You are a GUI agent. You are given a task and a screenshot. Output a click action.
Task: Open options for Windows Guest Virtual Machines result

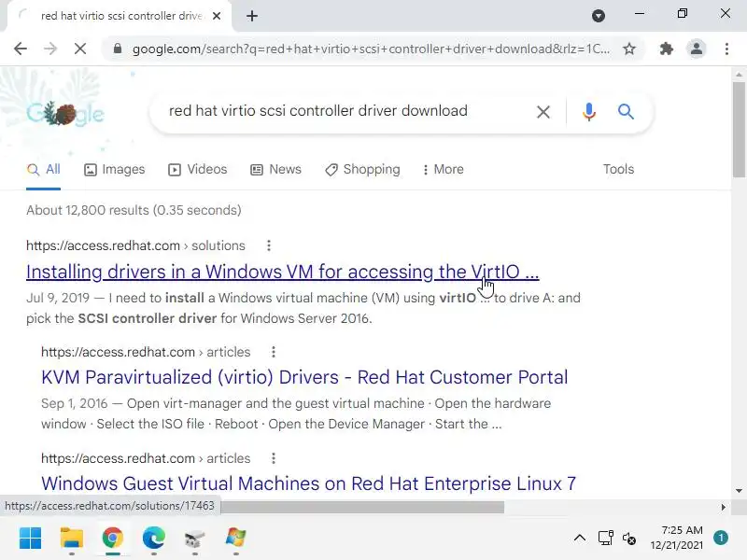point(273,458)
